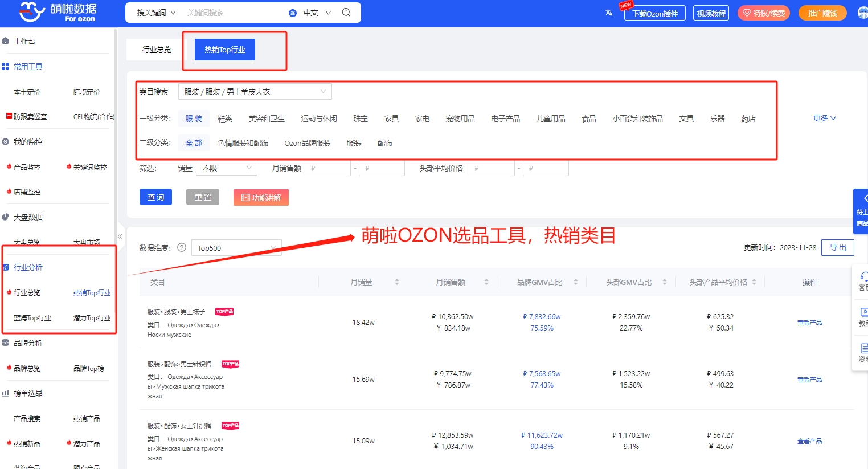868x469 pixels.
Task: Open the 搜关键词 search type dropdown
Action: (156, 13)
